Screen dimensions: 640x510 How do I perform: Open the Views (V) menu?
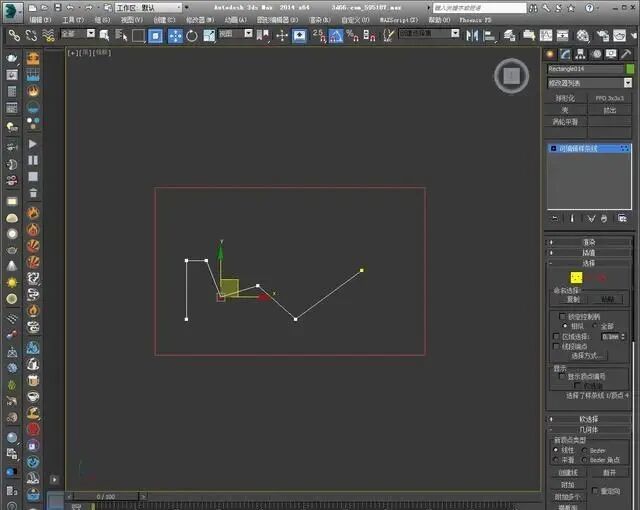click(x=132, y=20)
